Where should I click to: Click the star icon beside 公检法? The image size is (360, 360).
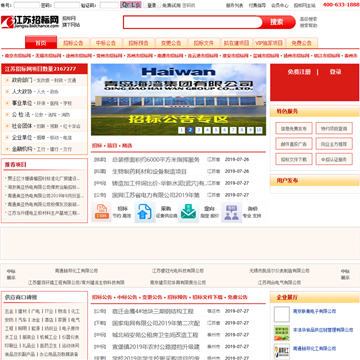pyautogui.click(x=7, y=115)
